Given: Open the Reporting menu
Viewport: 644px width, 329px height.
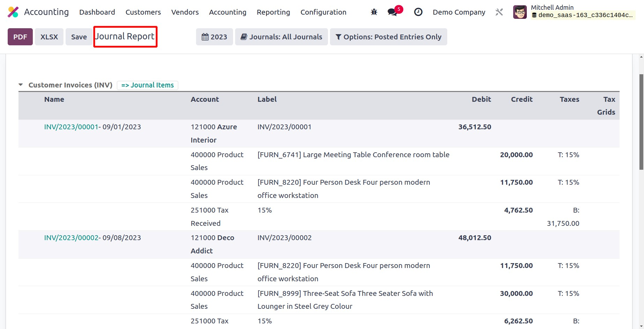Looking at the screenshot, I should point(273,12).
